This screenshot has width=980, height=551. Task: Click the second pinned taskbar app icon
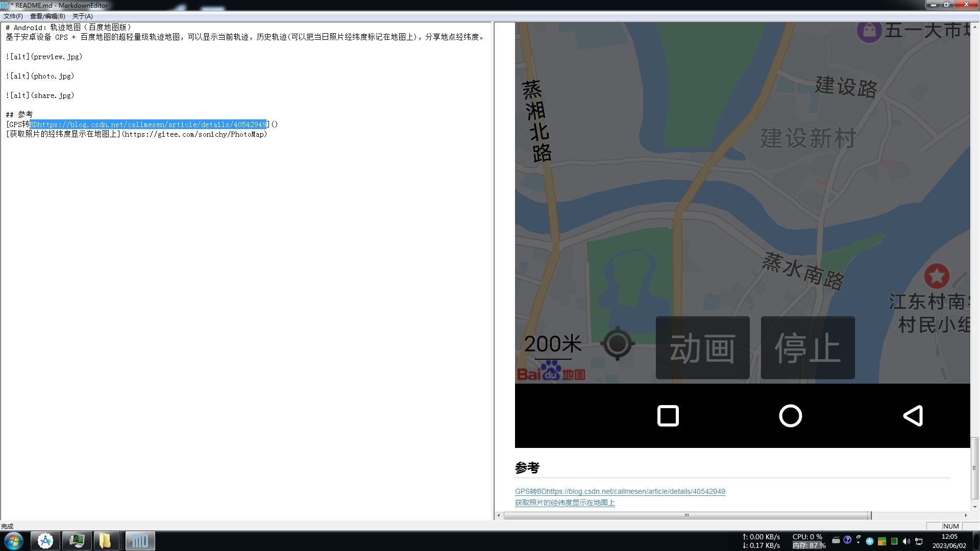77,541
